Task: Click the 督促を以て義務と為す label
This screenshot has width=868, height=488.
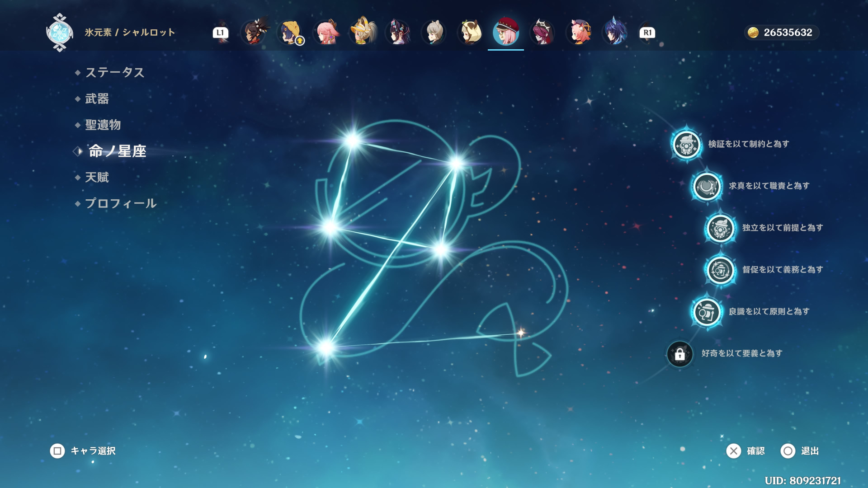Action: [x=783, y=269]
